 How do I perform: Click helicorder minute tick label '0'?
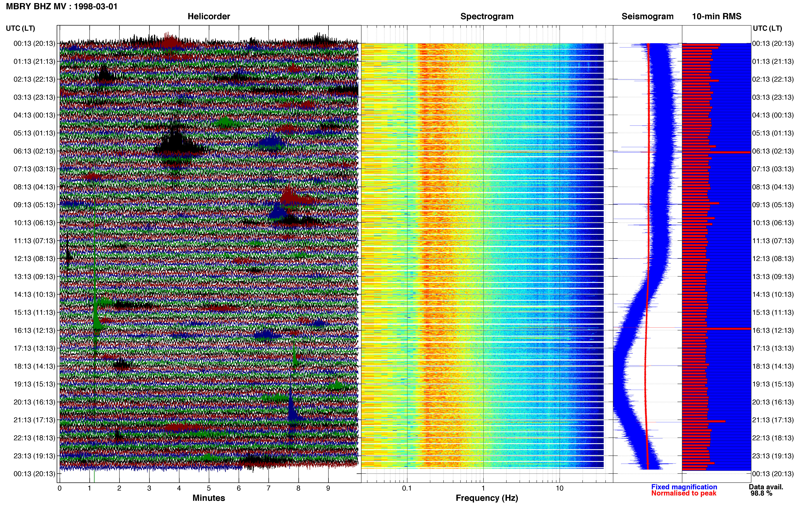[x=59, y=488]
